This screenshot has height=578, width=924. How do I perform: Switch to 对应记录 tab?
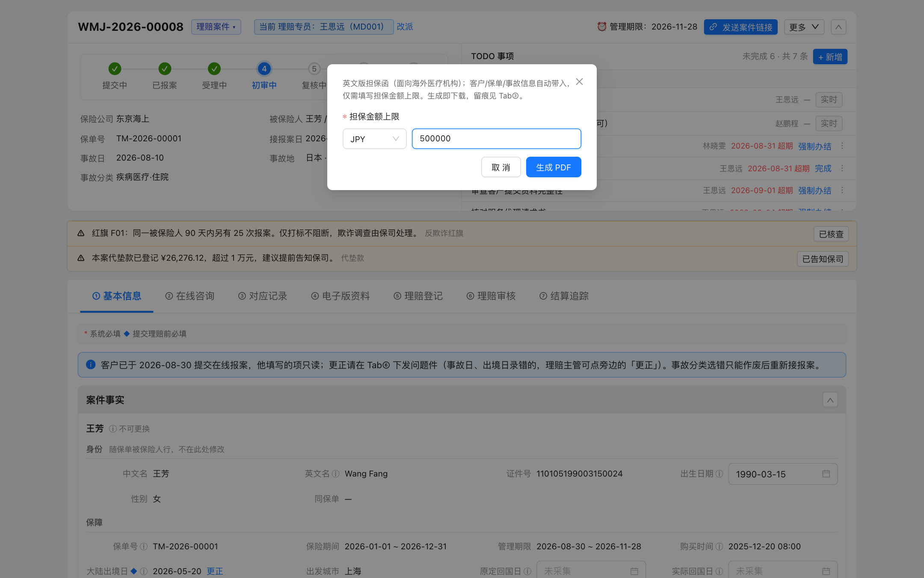click(x=263, y=296)
